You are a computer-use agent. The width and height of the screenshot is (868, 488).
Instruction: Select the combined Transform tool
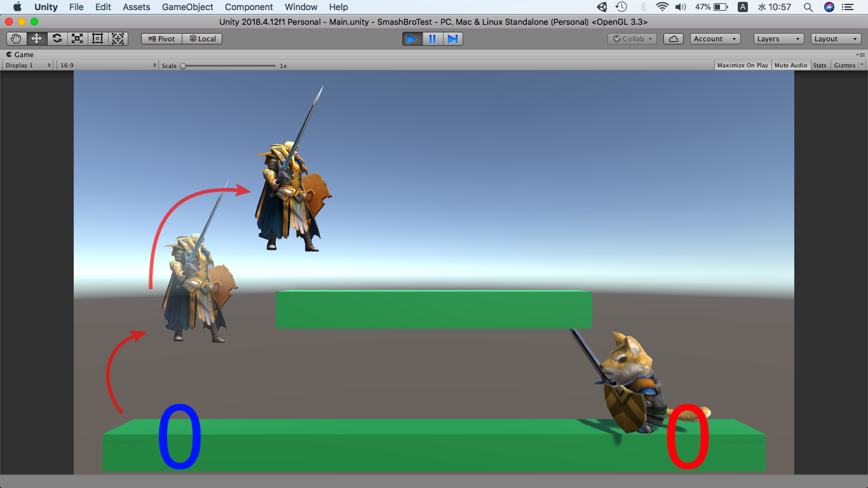(118, 39)
